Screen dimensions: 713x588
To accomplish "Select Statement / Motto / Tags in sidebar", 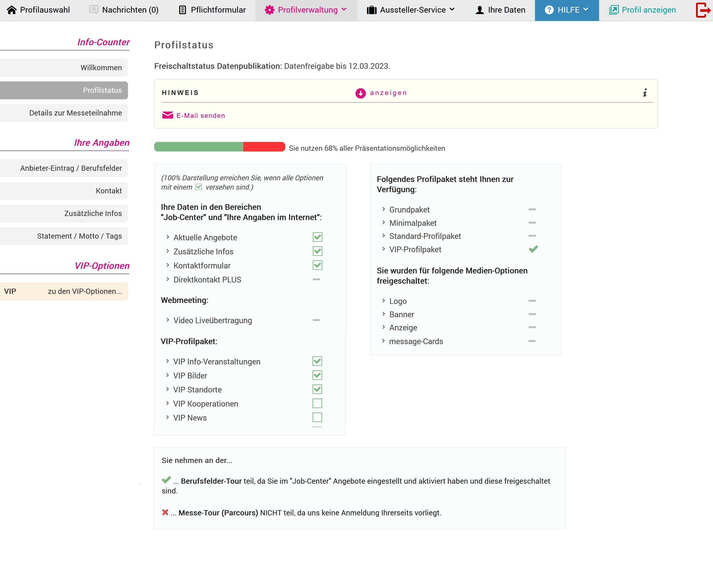I will (79, 236).
